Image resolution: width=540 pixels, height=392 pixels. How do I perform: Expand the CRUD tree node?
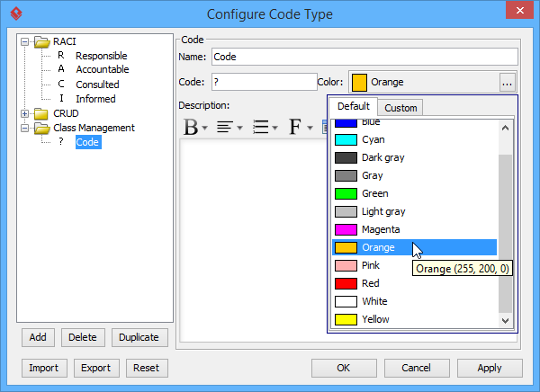[25, 113]
